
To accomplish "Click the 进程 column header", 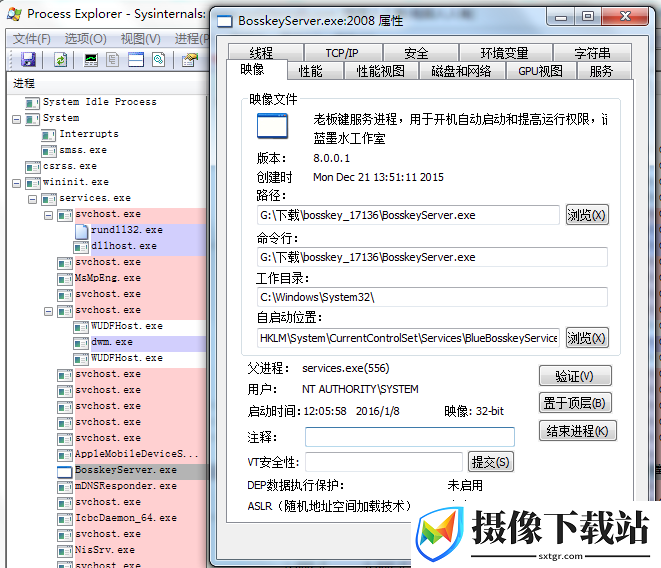I will click(108, 83).
